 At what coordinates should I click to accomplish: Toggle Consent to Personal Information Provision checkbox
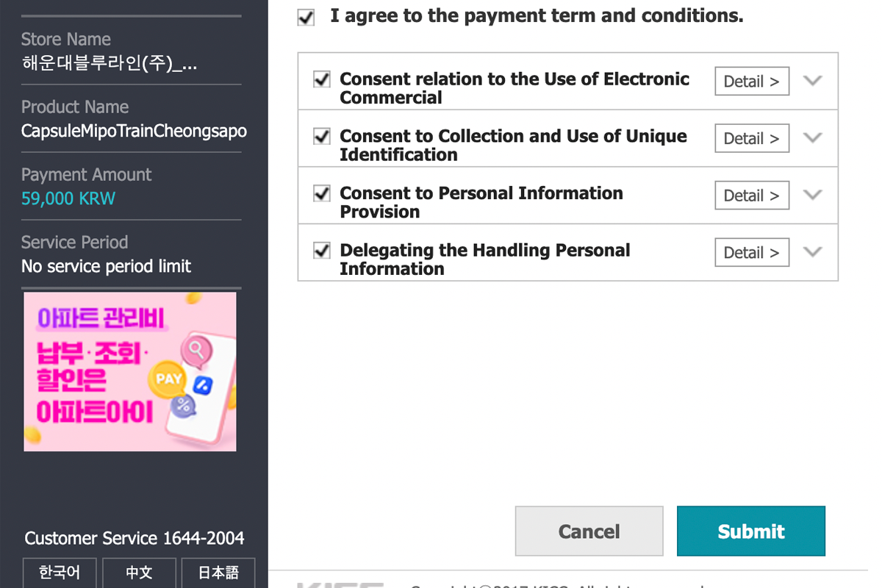321,193
